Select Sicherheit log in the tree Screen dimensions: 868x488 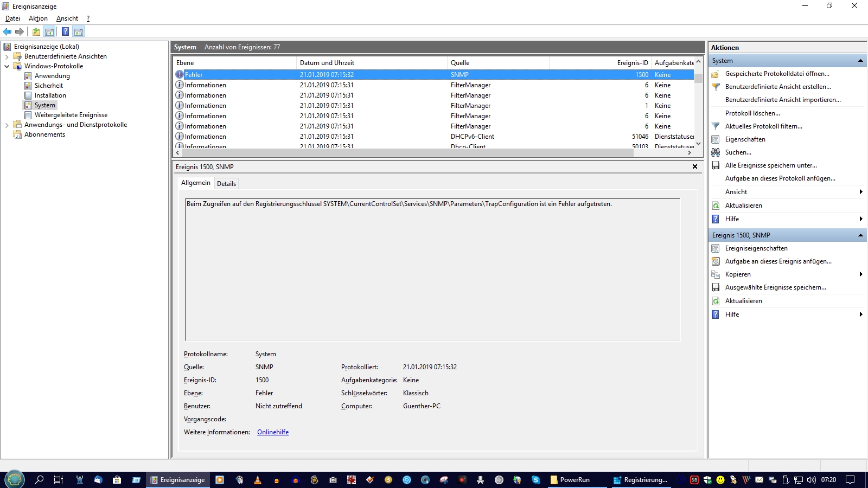click(x=48, y=86)
